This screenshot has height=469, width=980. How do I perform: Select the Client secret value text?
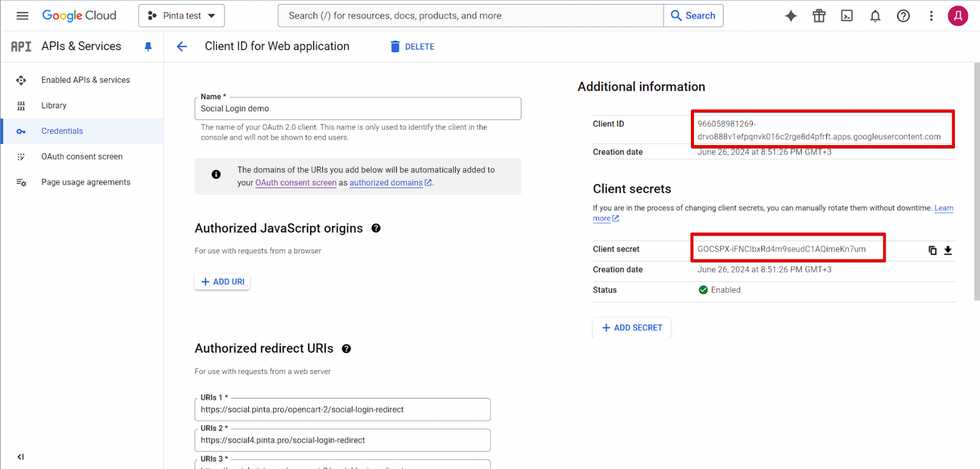[x=782, y=249]
